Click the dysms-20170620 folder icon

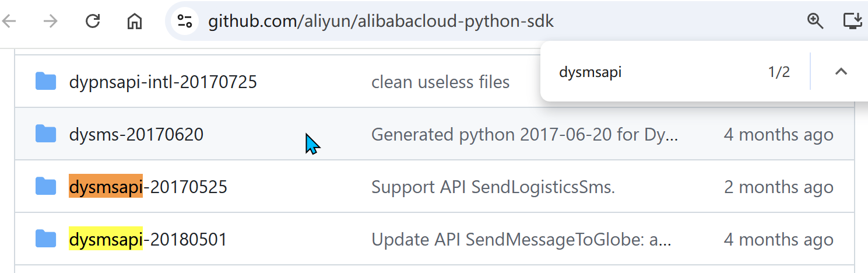pos(45,135)
